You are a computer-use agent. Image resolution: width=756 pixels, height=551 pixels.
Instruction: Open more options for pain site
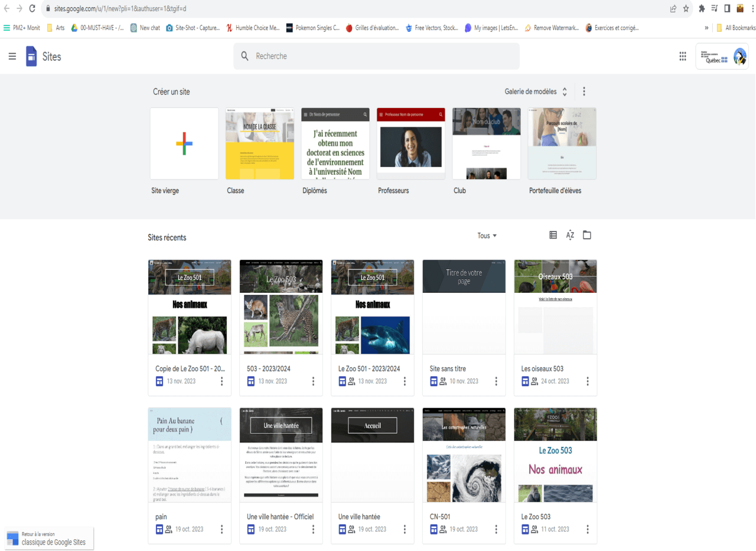(x=222, y=529)
